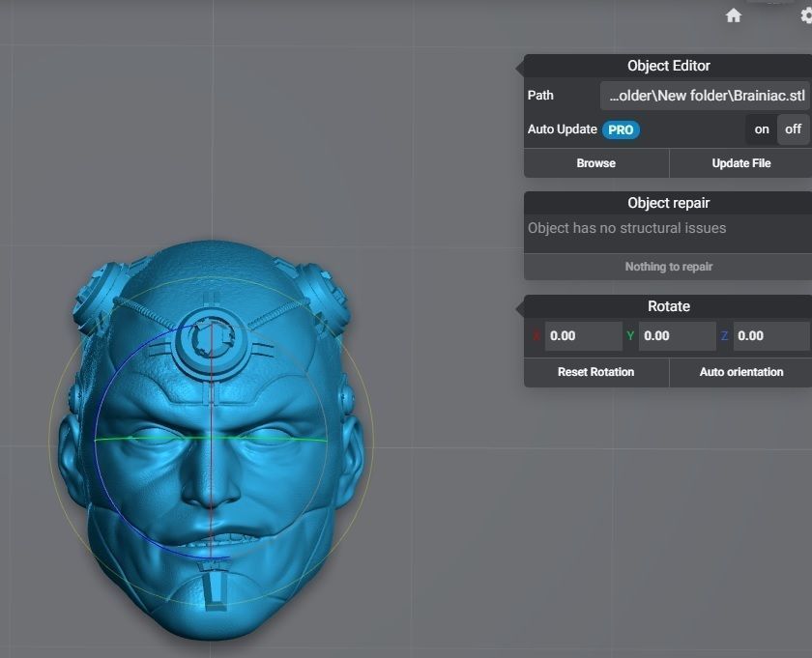The height and width of the screenshot is (658, 812).
Task: Open the Home view icon
Action: click(x=734, y=16)
